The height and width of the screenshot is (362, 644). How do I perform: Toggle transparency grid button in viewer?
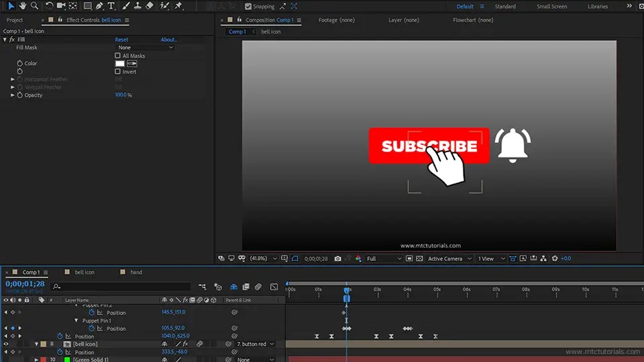tap(419, 259)
